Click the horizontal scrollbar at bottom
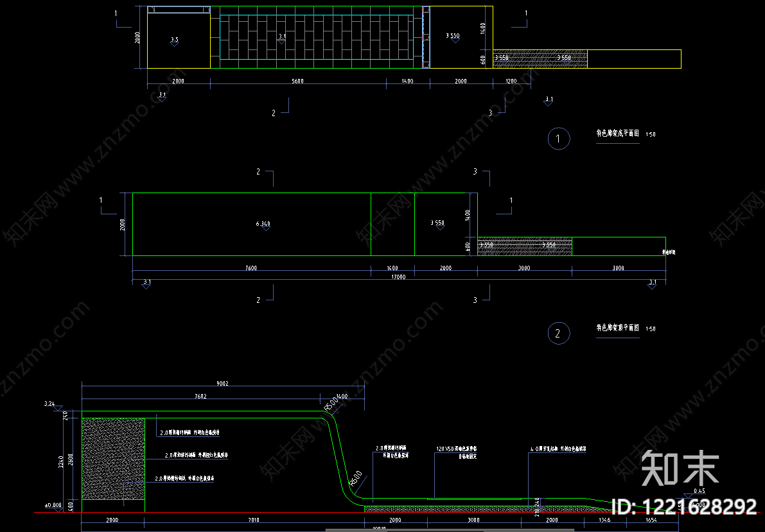 click(450, 530)
